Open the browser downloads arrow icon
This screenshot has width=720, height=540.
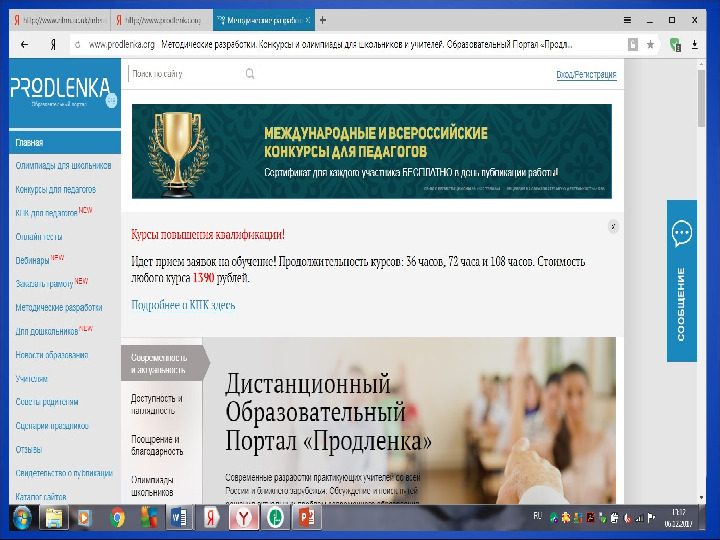(x=695, y=45)
